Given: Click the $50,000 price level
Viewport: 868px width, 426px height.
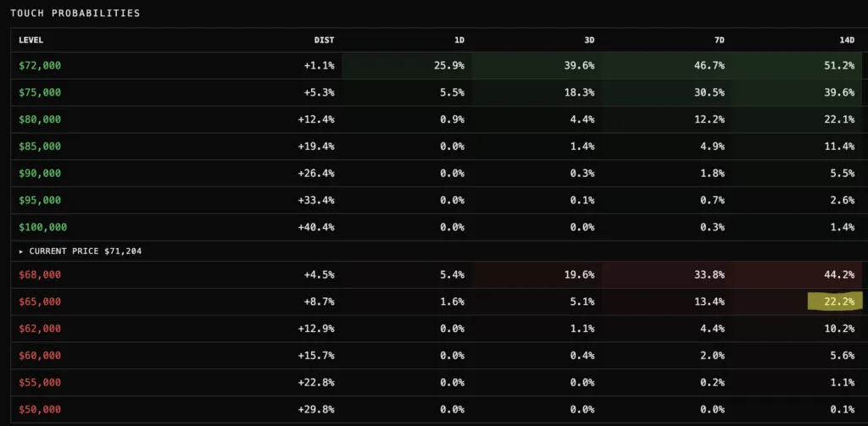Looking at the screenshot, I should (x=39, y=409).
